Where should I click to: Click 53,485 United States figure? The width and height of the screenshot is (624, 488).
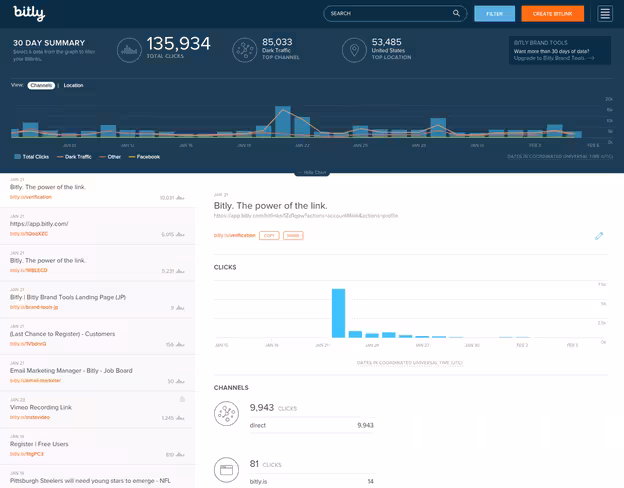click(386, 42)
